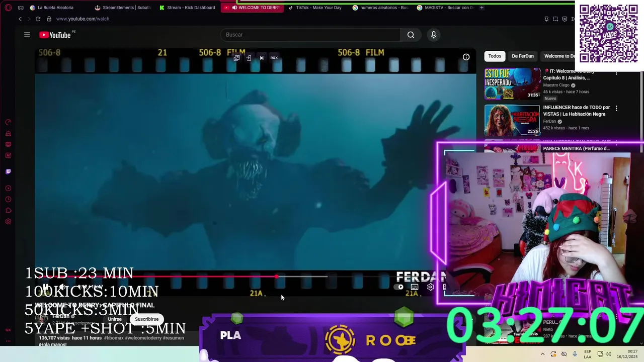Open the INFLUENCER hace de TODO title

click(576, 111)
